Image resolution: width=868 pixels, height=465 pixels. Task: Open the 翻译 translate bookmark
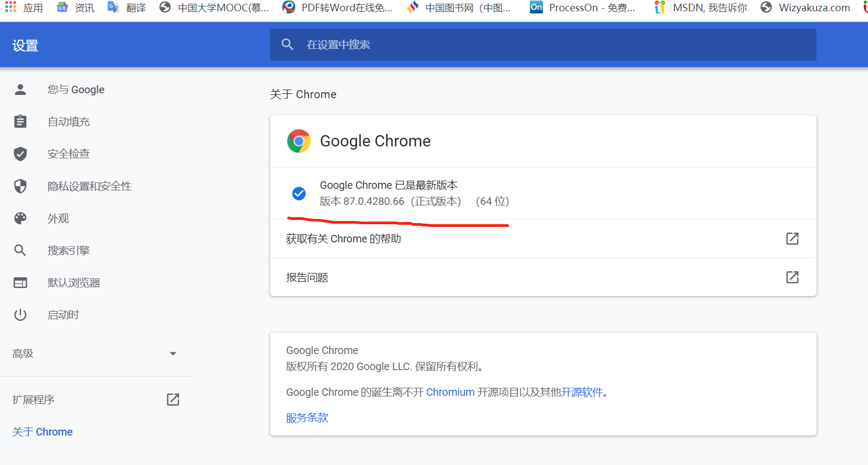click(126, 8)
